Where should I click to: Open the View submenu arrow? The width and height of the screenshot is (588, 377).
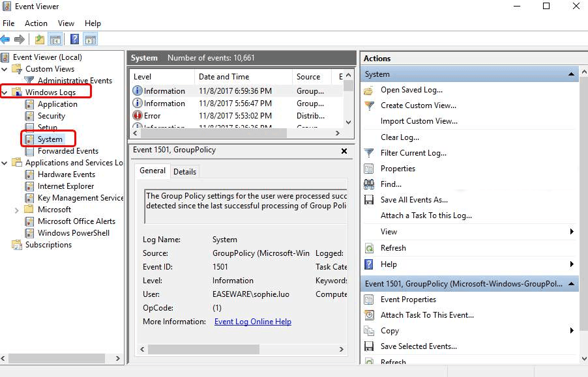tap(572, 231)
